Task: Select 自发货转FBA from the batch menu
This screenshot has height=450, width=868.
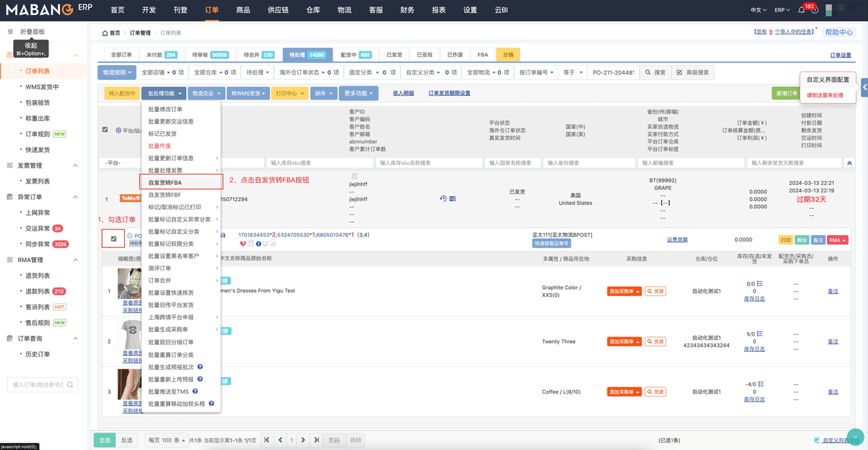Action: pyautogui.click(x=165, y=182)
